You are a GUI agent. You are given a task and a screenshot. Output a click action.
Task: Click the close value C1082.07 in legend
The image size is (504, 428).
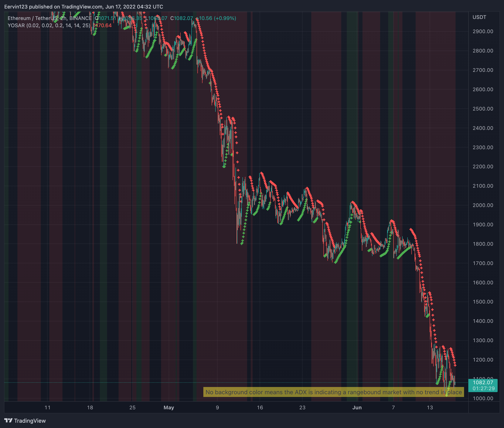click(x=181, y=18)
